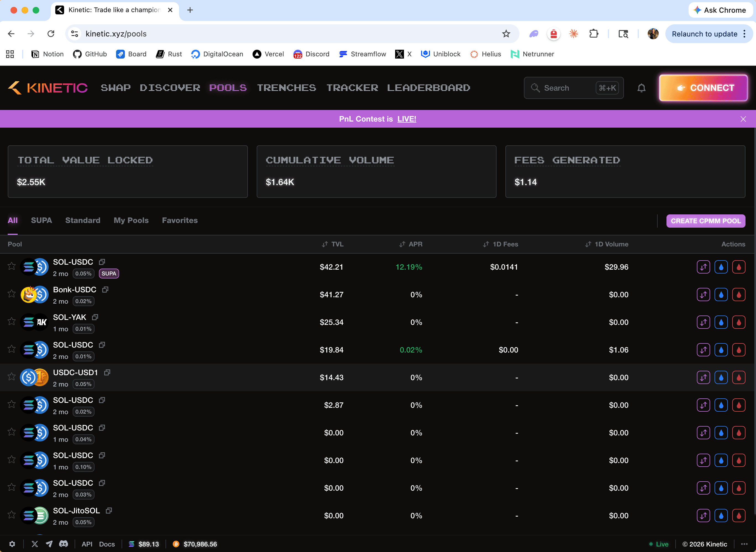The width and height of the screenshot is (756, 552).
Task: Favorite the SOL-JitoSOL pool
Action: point(11,515)
